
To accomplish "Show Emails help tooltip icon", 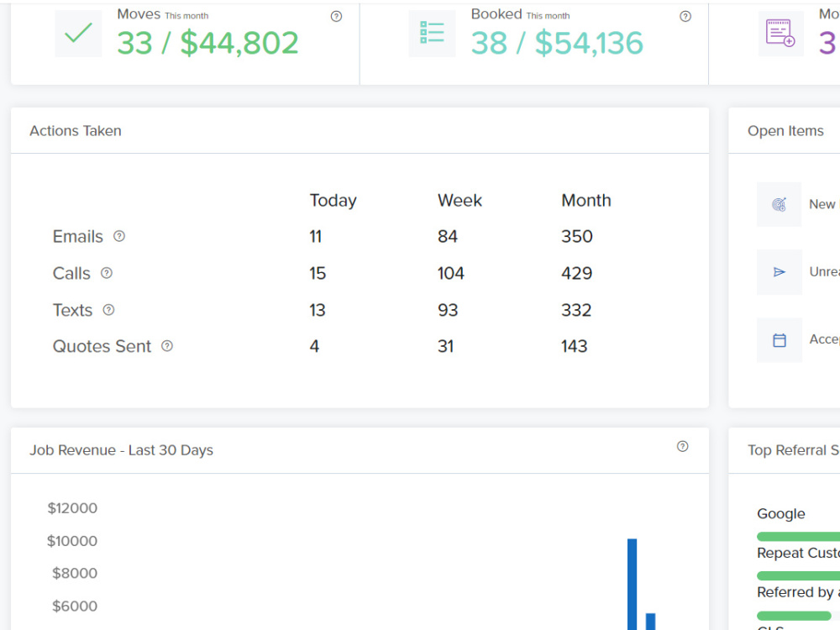I will [119, 236].
